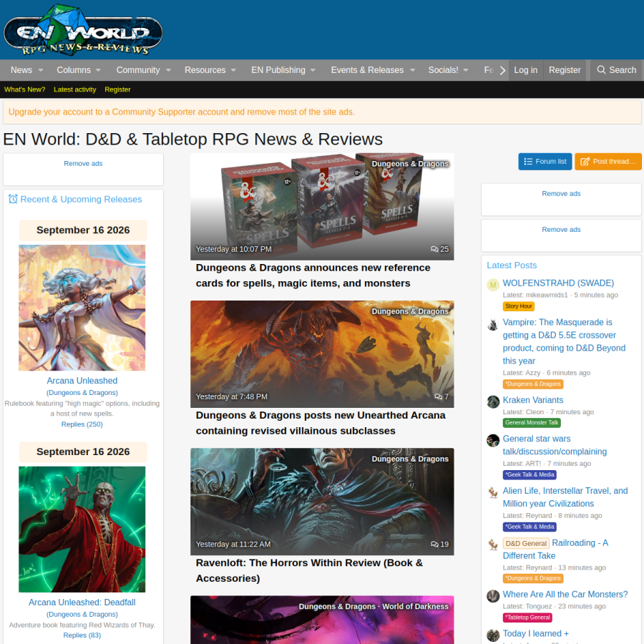Open Arcana Unleashed: Deadfall title link
644x644 pixels.
pyautogui.click(x=82, y=602)
